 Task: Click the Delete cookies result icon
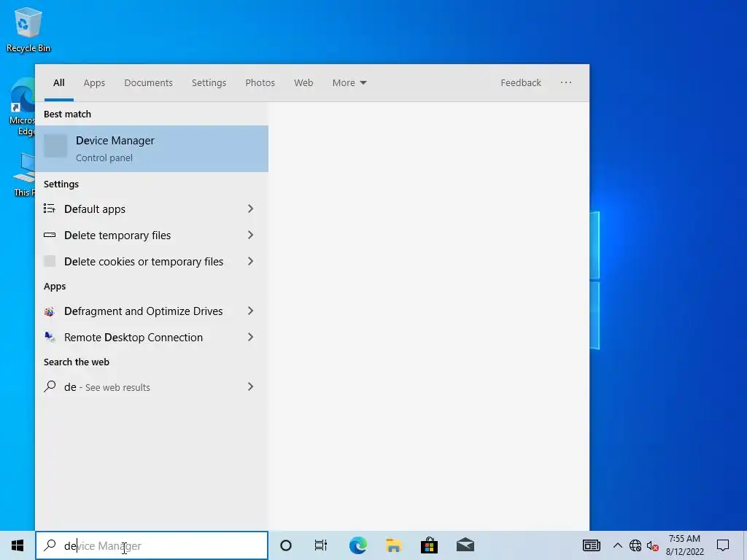50,261
